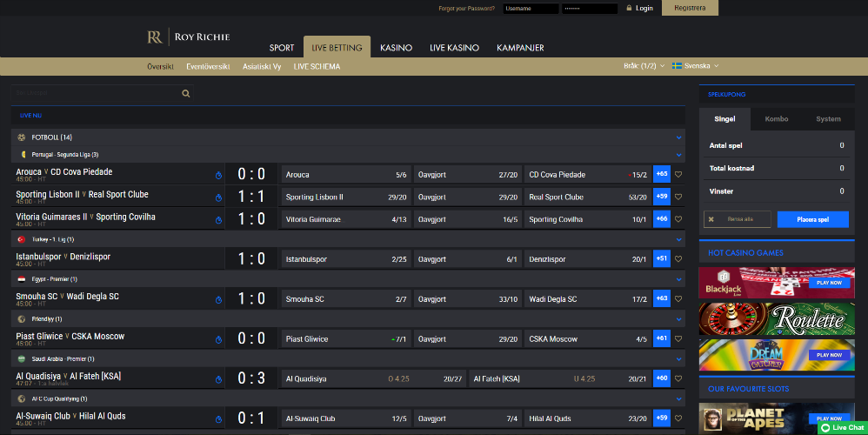The image size is (868, 435).
Task: Favorite the Vitoria Guimaraes II match
Action: (x=678, y=218)
